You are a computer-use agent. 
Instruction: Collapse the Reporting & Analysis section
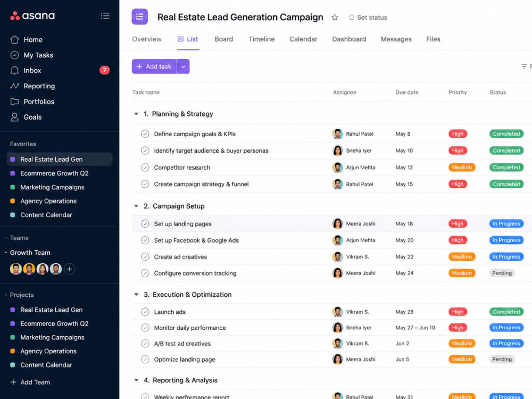coord(136,380)
